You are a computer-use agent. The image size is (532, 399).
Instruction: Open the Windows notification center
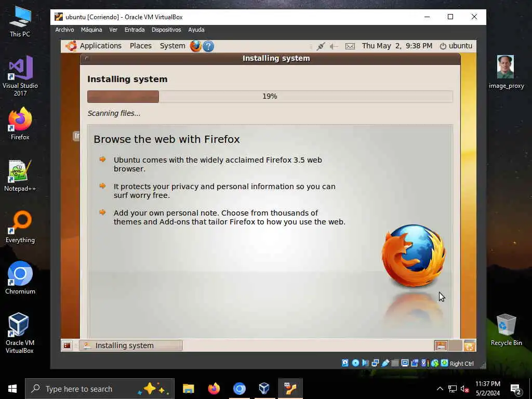[516, 389]
